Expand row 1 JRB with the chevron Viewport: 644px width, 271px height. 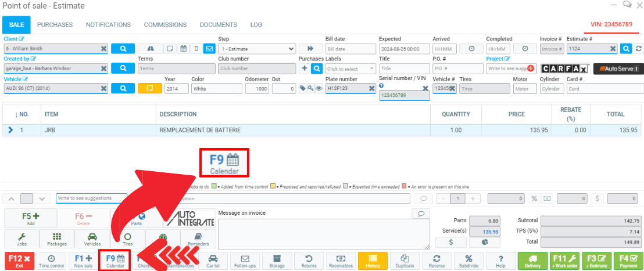click(x=10, y=131)
